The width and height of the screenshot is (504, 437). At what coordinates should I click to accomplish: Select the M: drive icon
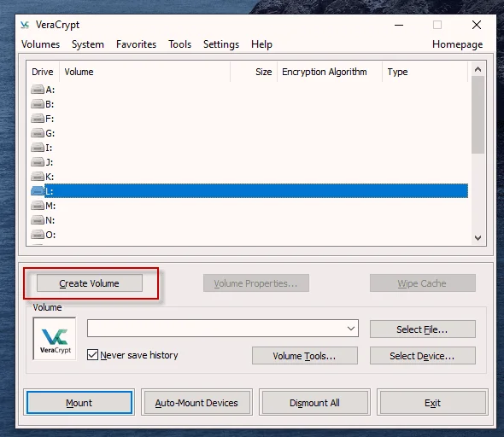tap(38, 205)
